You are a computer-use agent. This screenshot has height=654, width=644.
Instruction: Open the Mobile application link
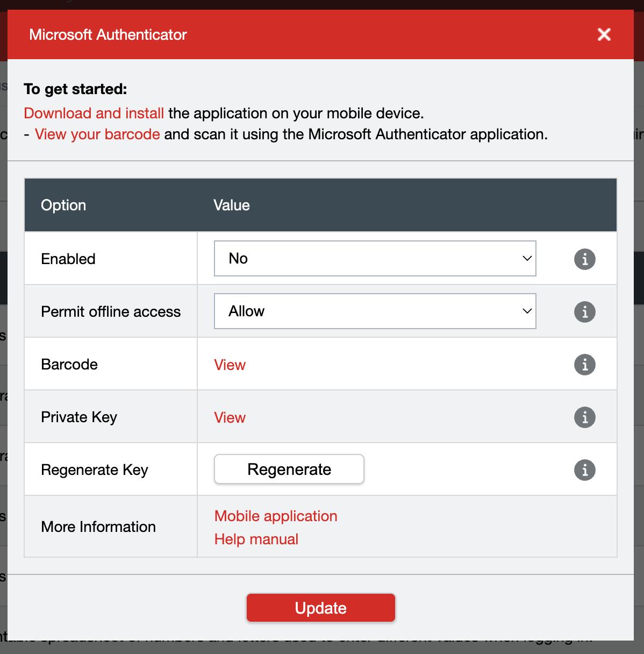[x=276, y=516]
